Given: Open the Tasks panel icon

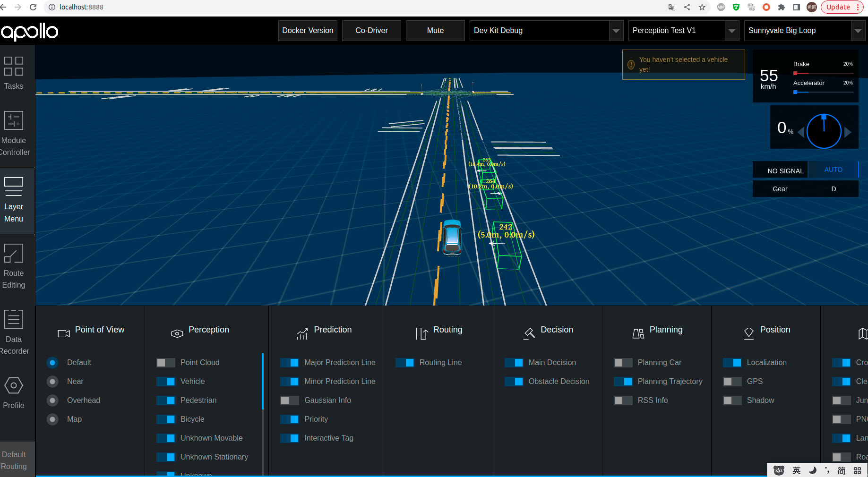Looking at the screenshot, I should pos(14,66).
